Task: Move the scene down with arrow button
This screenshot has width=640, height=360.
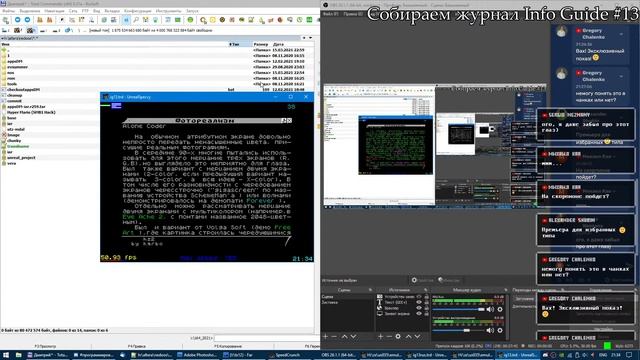Action: click(x=353, y=336)
